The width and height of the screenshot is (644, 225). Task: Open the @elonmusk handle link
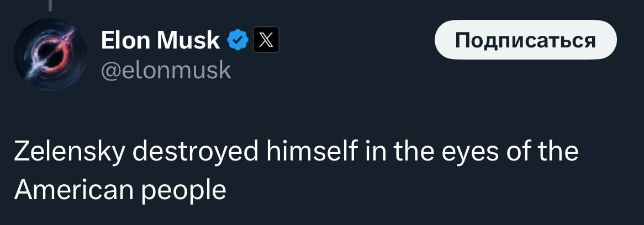pyautogui.click(x=166, y=70)
